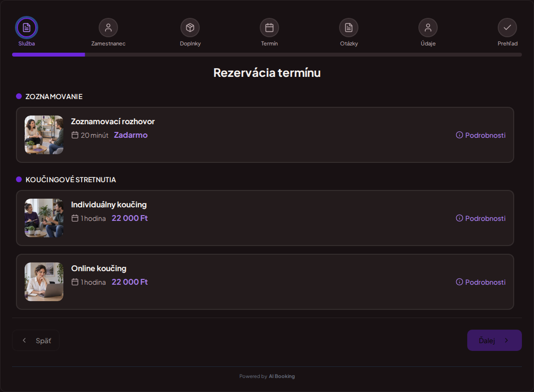Go back with the Späť button

(x=36, y=340)
